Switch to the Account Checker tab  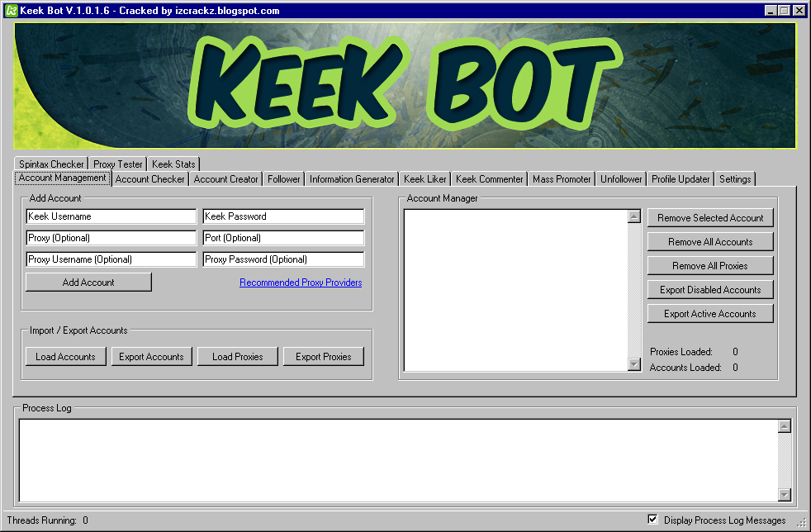[150, 179]
